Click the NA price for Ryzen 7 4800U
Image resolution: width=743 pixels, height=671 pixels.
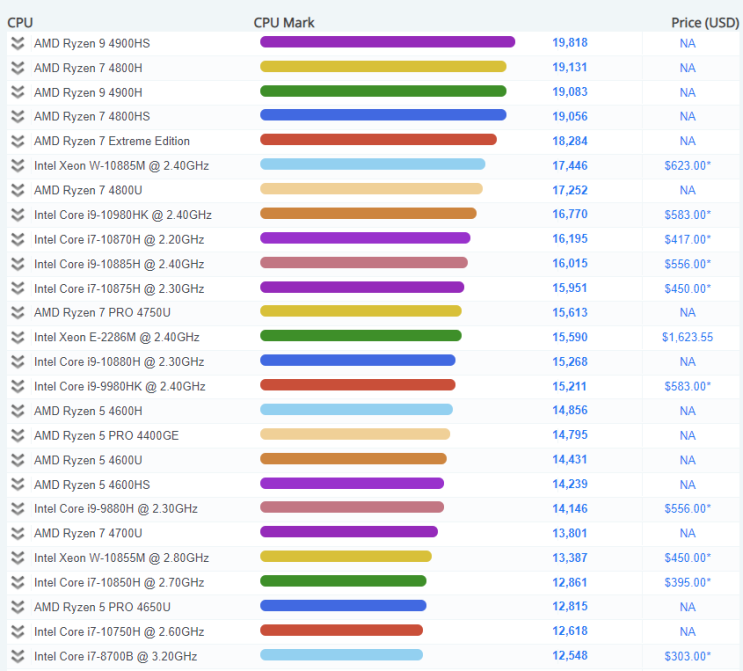(688, 190)
